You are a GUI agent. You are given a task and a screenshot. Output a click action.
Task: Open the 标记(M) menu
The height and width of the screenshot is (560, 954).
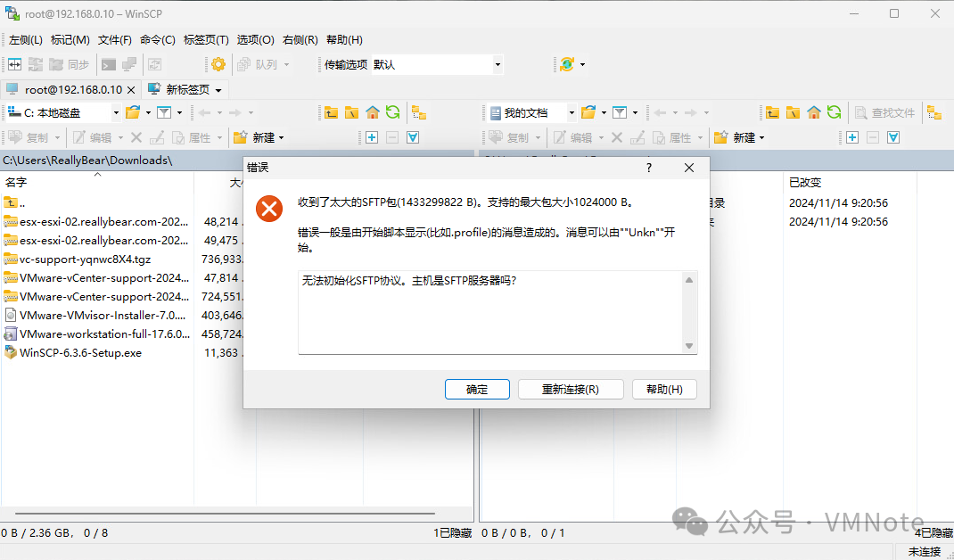[x=70, y=39]
